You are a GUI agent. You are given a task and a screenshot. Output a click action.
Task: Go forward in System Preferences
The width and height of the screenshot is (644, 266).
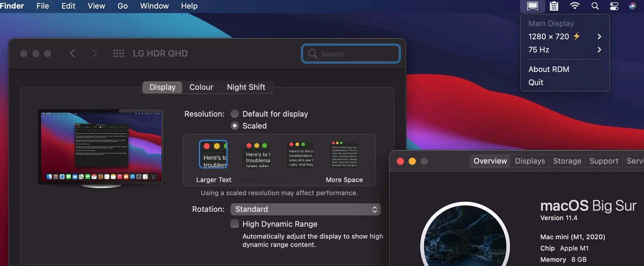[94, 53]
